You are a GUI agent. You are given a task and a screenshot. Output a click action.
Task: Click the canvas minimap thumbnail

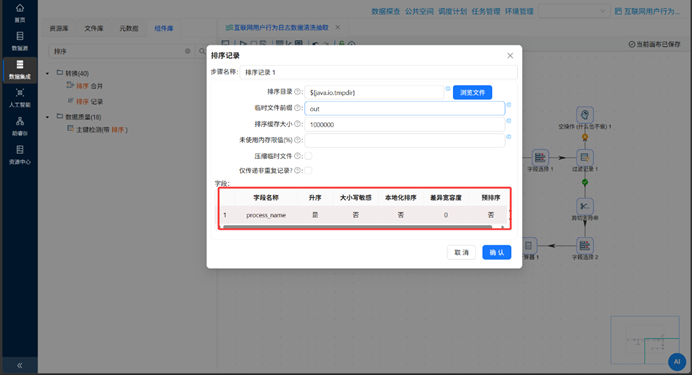645,340
